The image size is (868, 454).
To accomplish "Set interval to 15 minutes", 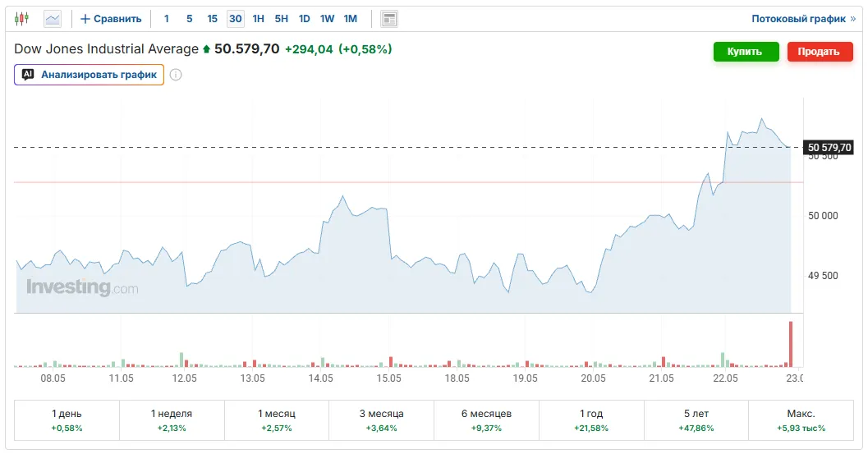I will [x=212, y=19].
